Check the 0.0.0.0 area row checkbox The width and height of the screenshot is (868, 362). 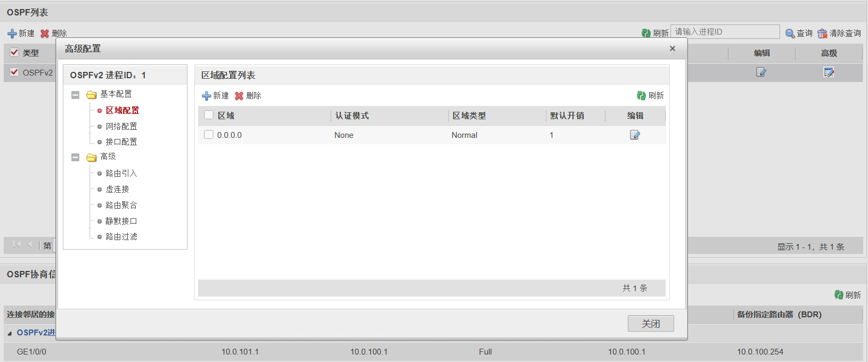point(209,135)
